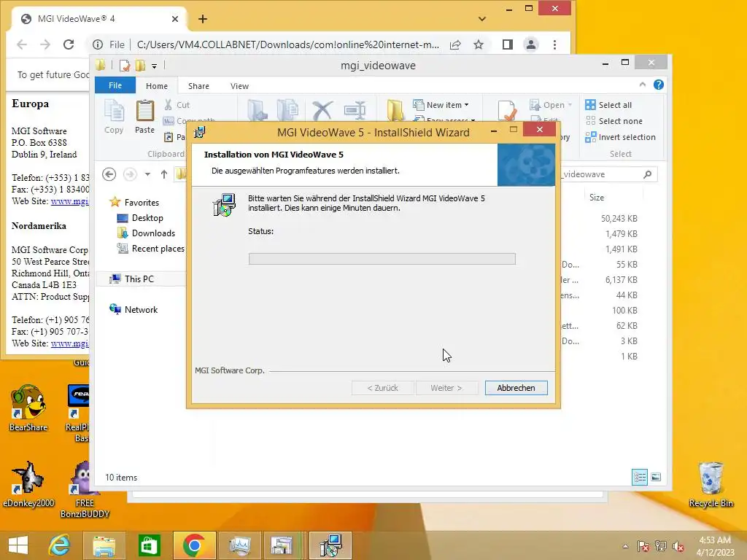Open File Explorer from the taskbar
The height and width of the screenshot is (560, 747).
104,545
